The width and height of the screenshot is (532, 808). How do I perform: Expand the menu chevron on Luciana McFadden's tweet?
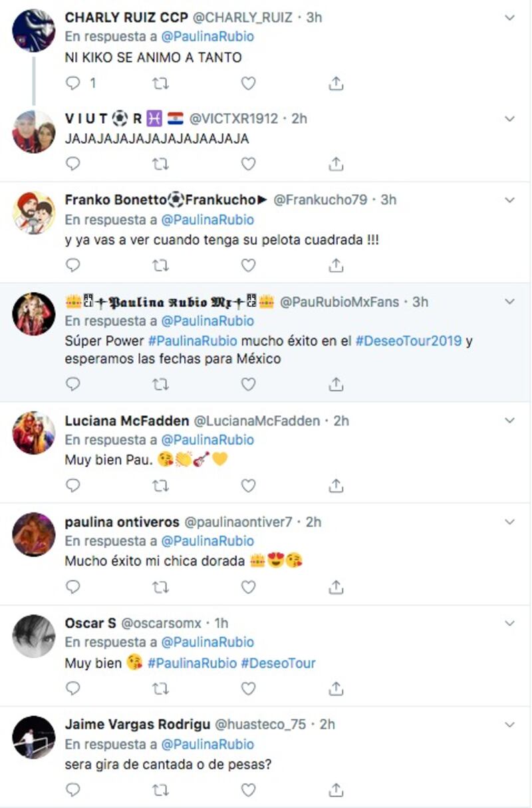[510, 421]
